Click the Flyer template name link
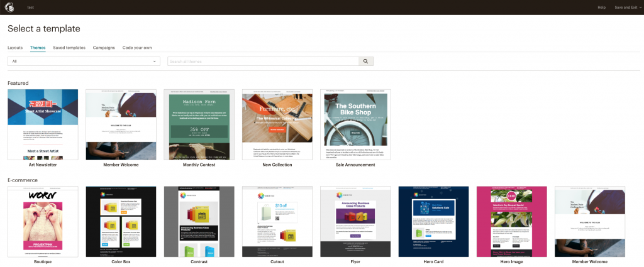This screenshot has width=644, height=267. (355, 261)
